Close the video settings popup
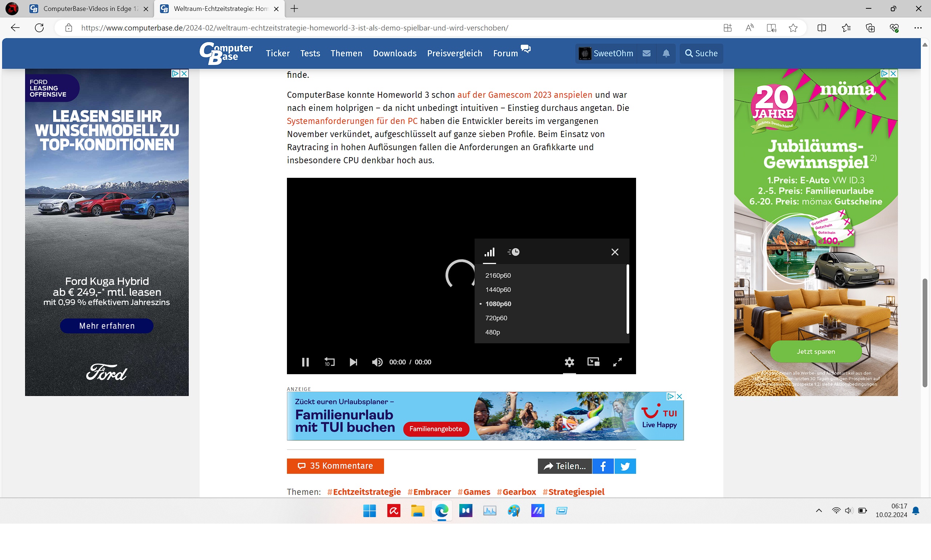The width and height of the screenshot is (931, 560). point(614,252)
